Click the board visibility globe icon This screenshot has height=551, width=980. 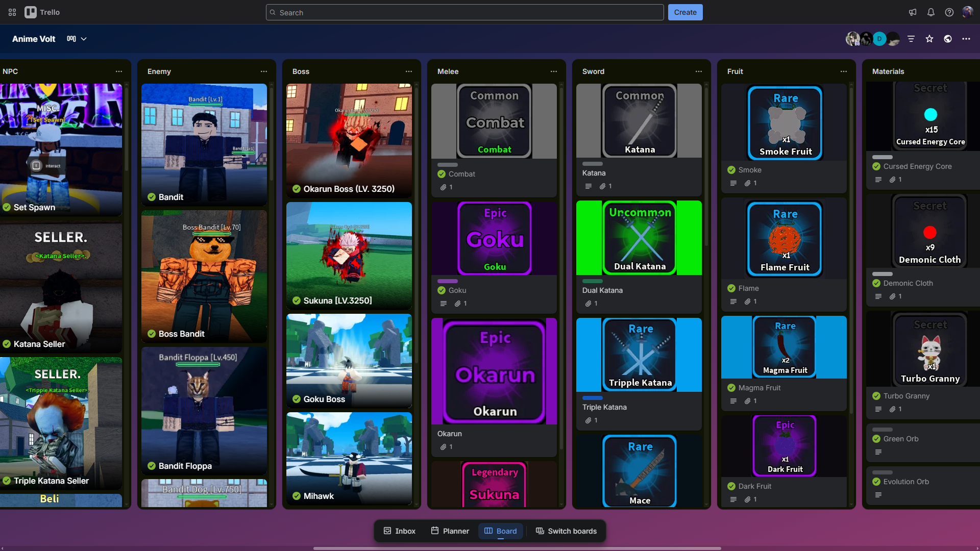pyautogui.click(x=948, y=39)
